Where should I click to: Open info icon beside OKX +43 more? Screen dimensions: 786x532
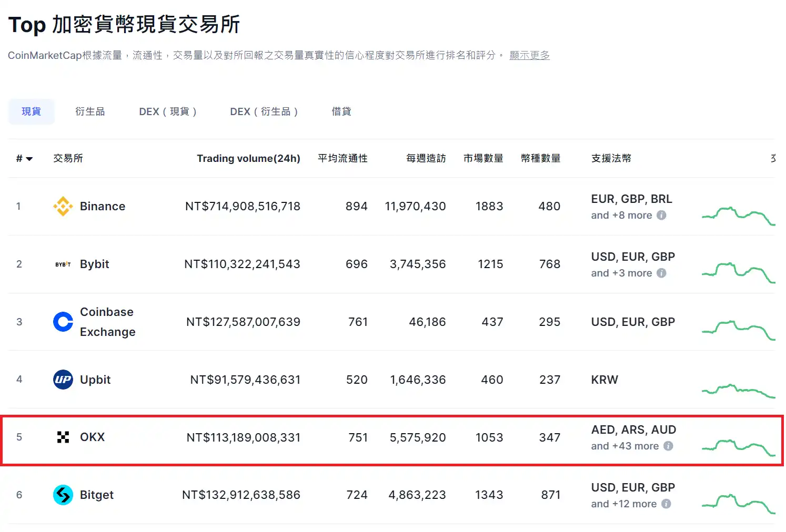pos(668,446)
